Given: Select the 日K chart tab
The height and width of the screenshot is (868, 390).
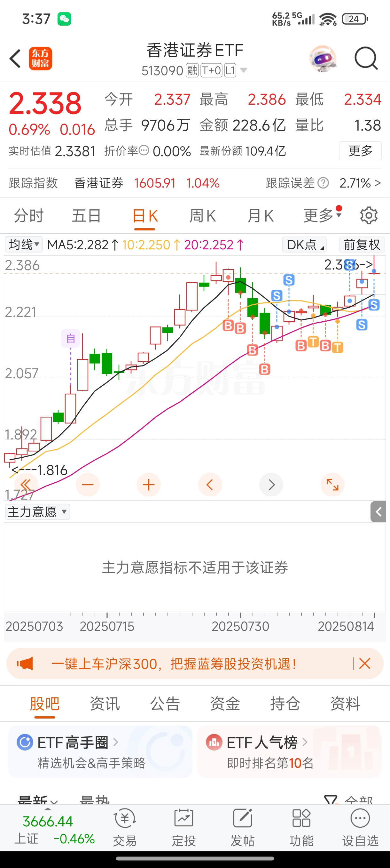Looking at the screenshot, I should [x=145, y=216].
